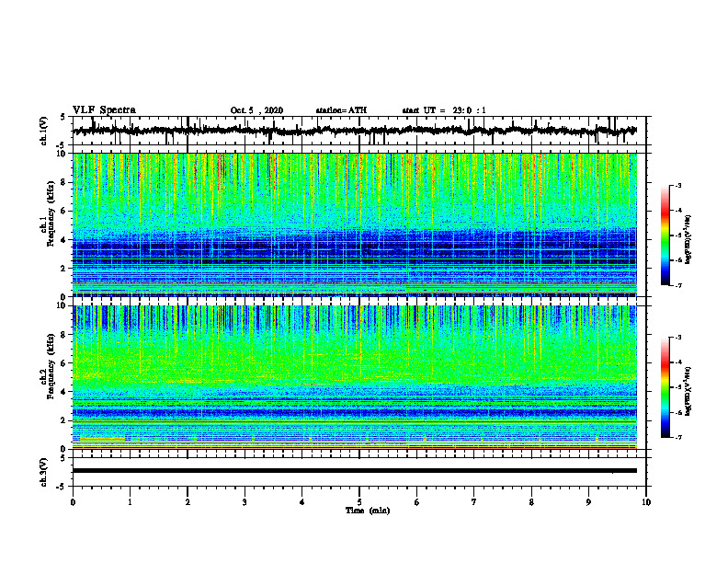
Task: Click time axis tick label "1"
Action: click(x=130, y=502)
